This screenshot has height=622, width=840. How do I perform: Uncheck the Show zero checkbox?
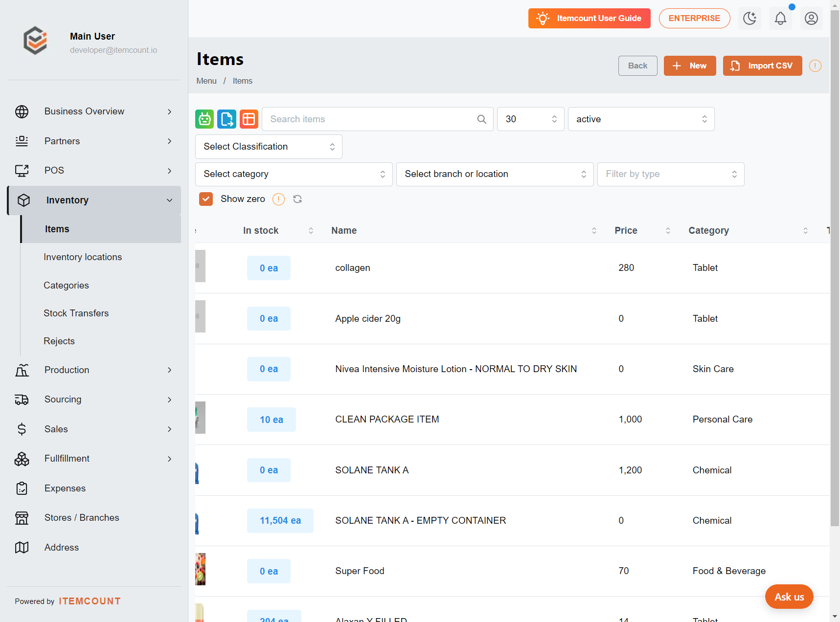tap(206, 199)
